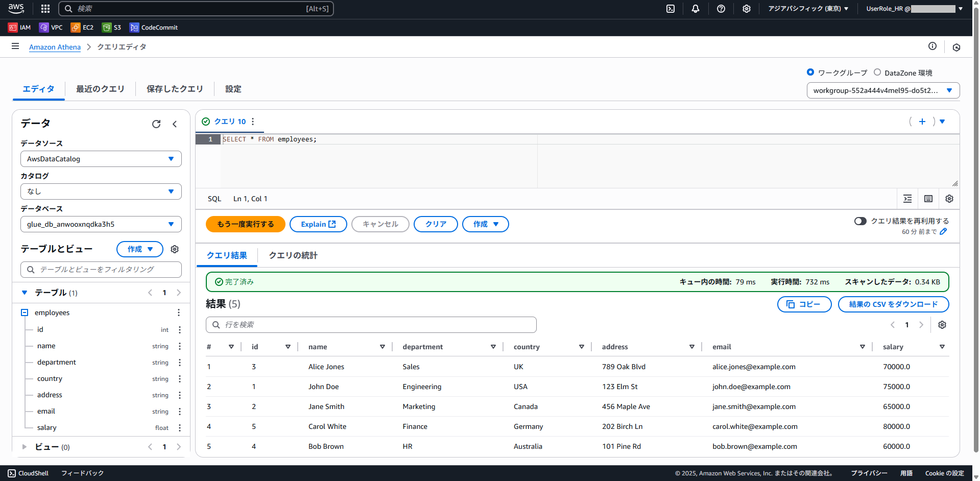The width and height of the screenshot is (980, 481).
Task: Collapse the Tables section
Action: tap(25, 293)
